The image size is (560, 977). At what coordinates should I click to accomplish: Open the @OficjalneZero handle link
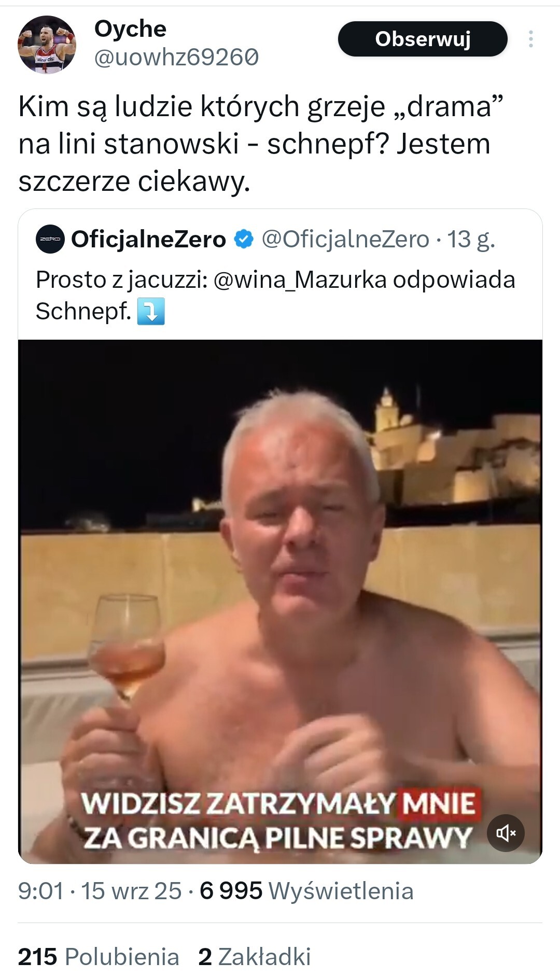(x=345, y=239)
